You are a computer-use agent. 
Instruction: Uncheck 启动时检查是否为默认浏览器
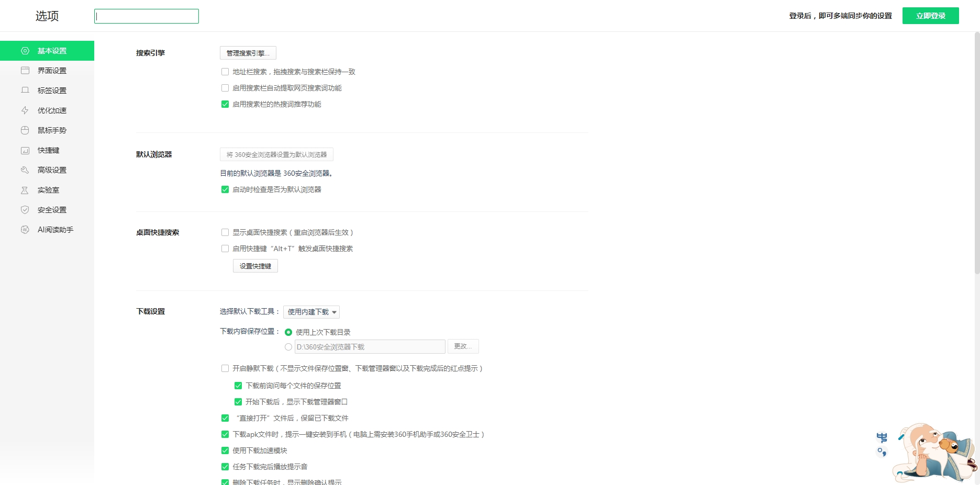(x=225, y=189)
